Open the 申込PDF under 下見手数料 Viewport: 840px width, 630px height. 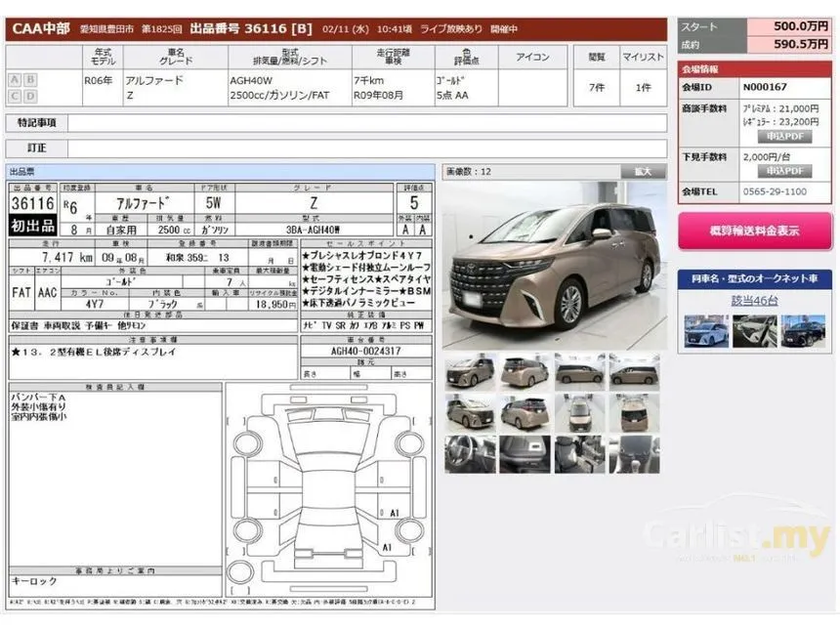[785, 171]
